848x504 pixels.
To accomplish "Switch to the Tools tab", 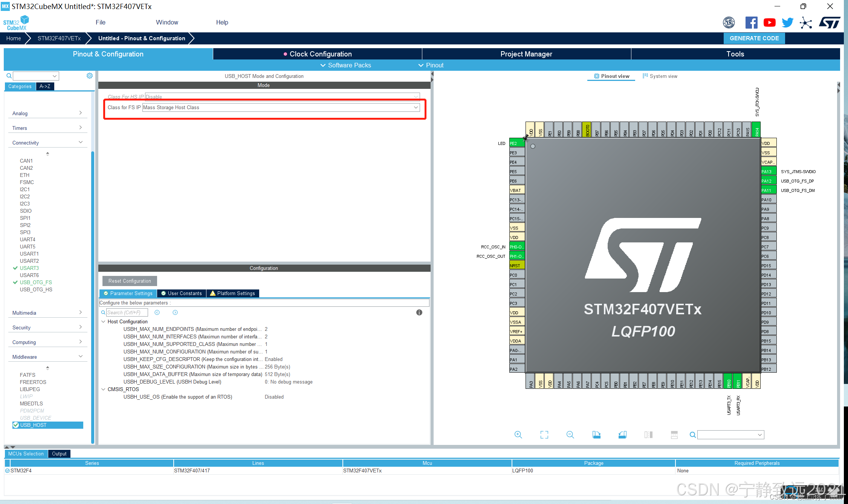I will coord(735,54).
